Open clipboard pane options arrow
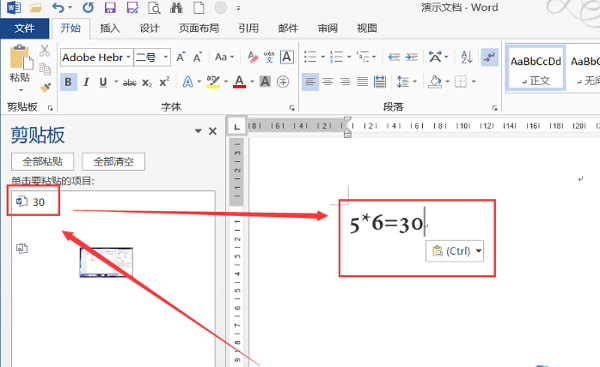Viewport: 600px width, 367px height. coord(198,131)
